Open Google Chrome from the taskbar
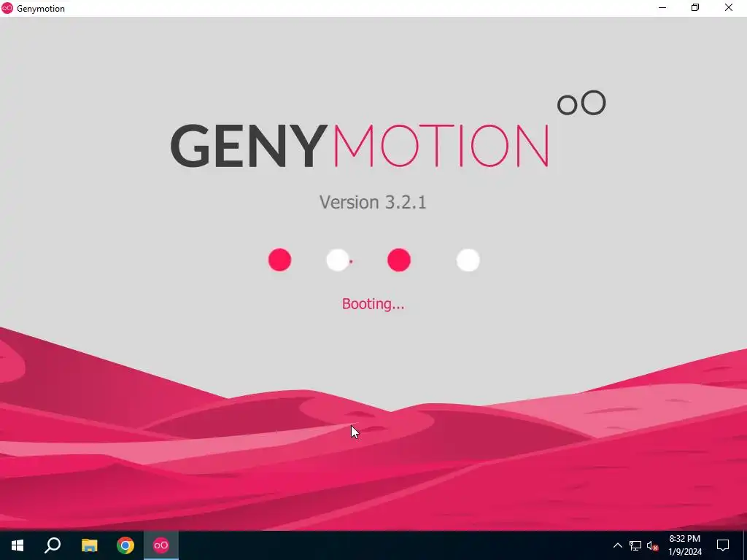 tap(125, 545)
